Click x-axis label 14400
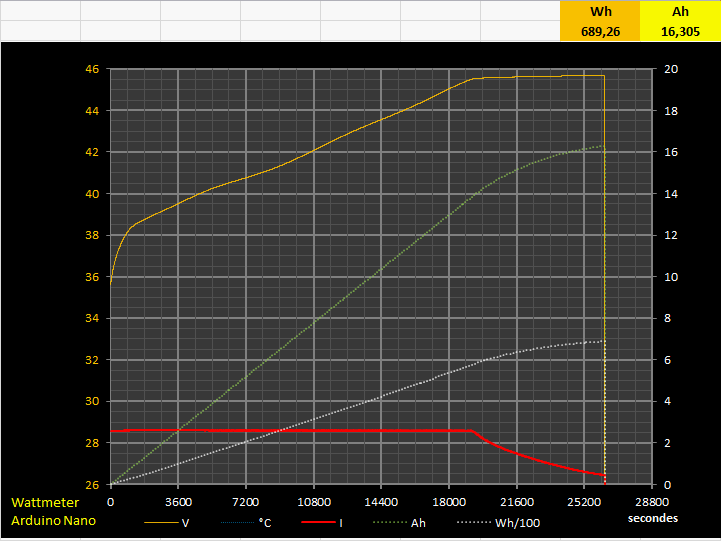This screenshot has width=721, height=541. point(381,502)
